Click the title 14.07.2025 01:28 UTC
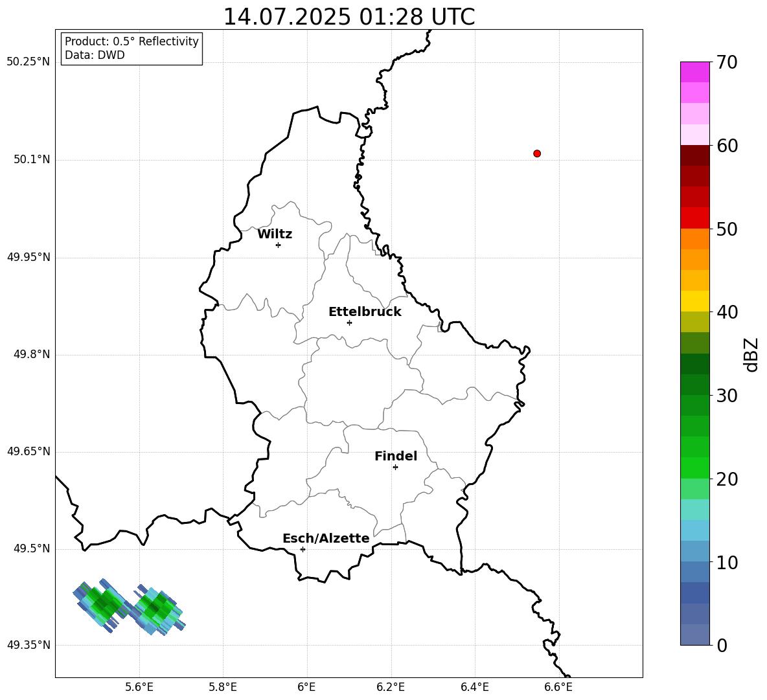The height and width of the screenshot is (700, 767). tap(349, 17)
